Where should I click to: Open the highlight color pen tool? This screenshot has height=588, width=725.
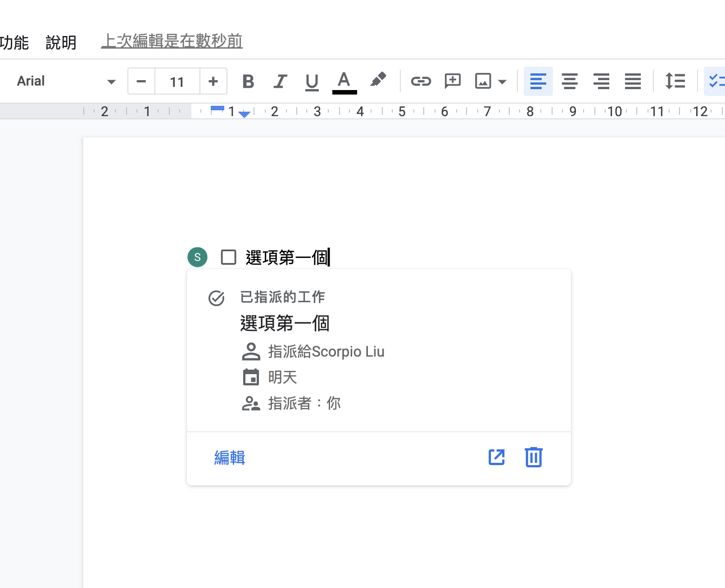378,81
